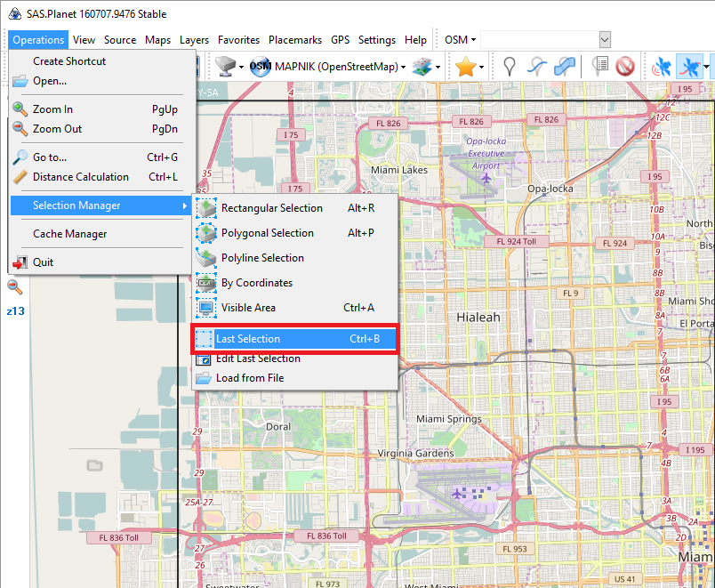715x588 pixels.
Task: Click the FL 9 road shield
Action: pyautogui.click(x=570, y=293)
